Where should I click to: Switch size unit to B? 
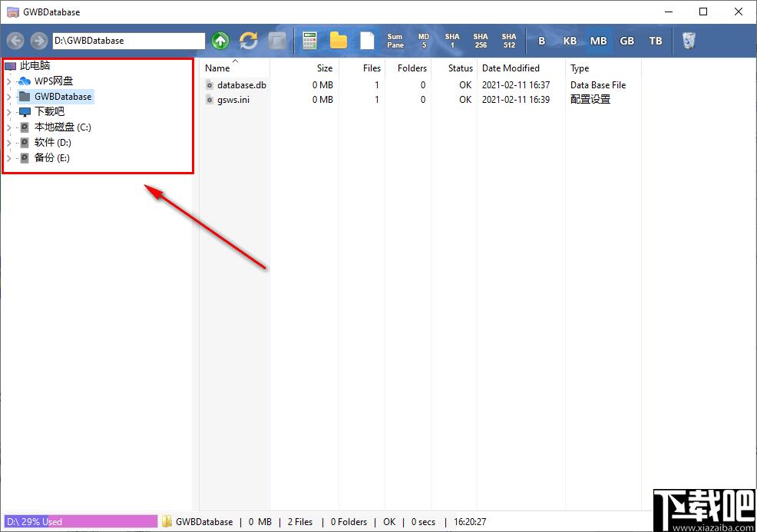tap(542, 41)
